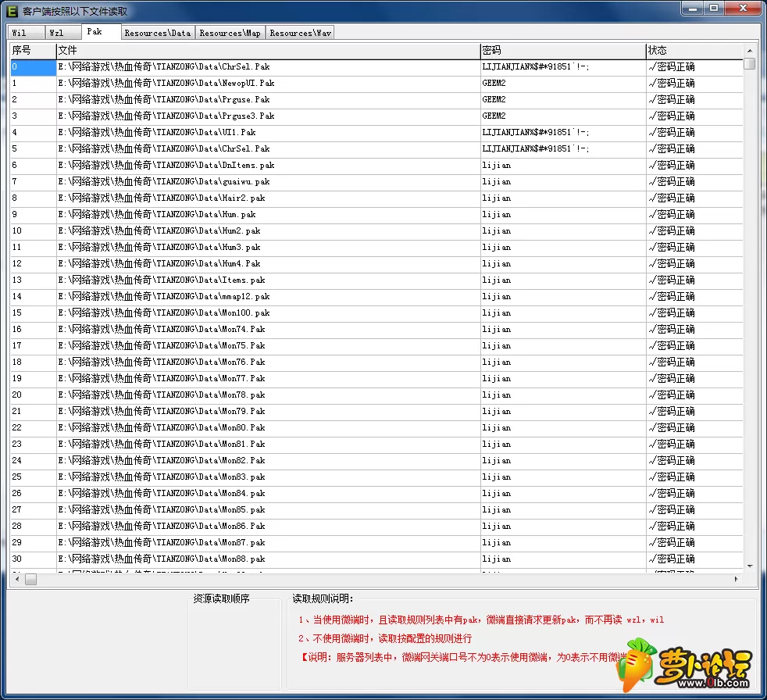Select row 0 sequence number cell
767x700 pixels.
33,67
